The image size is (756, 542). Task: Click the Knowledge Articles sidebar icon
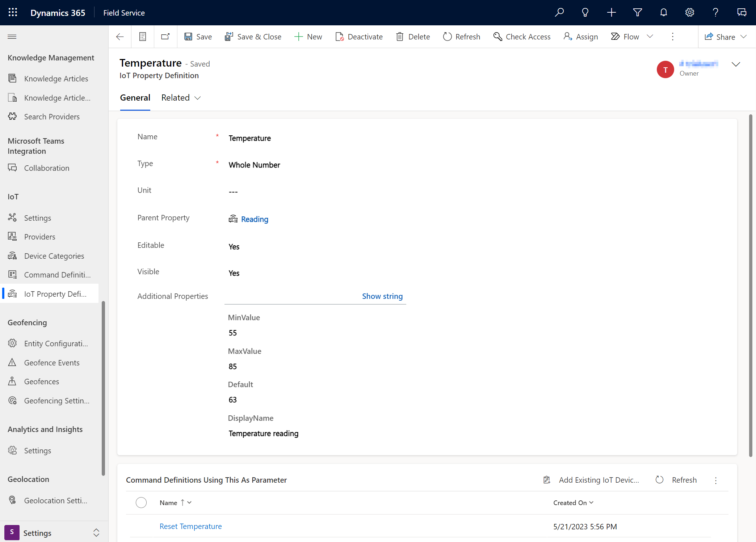click(x=12, y=77)
